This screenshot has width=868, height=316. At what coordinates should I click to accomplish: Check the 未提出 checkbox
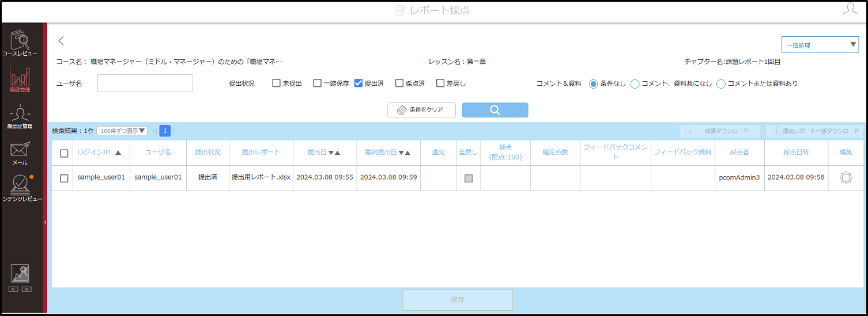tap(277, 83)
